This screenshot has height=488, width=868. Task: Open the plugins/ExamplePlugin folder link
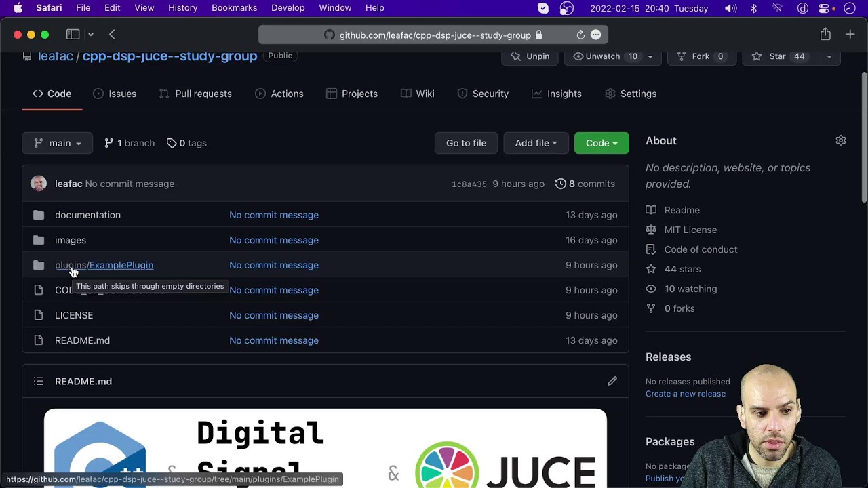[x=104, y=265]
